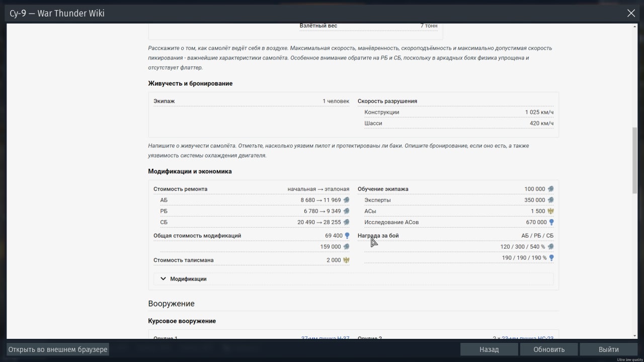This screenshot has height=362, width=644.
Task: Click the Скорость разрушения label
Action: [x=387, y=101]
